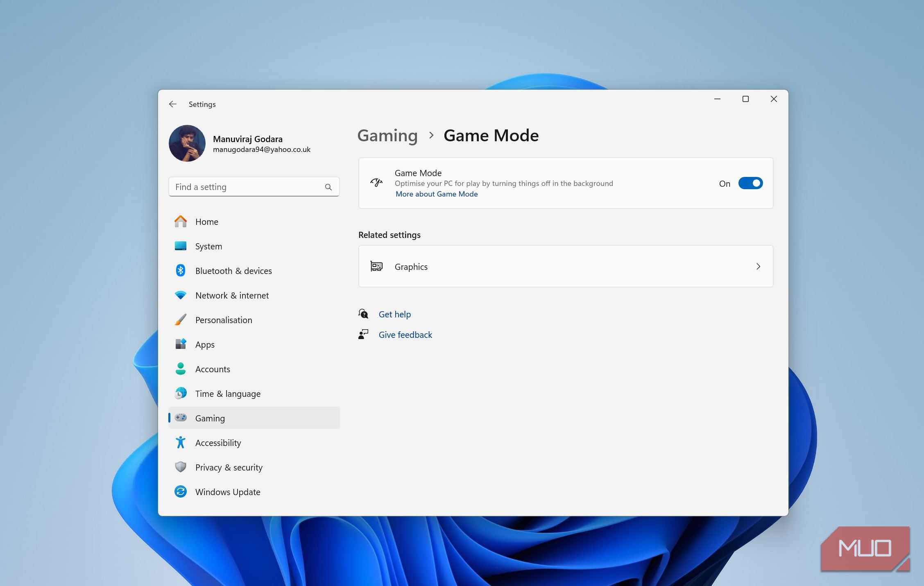Image resolution: width=924 pixels, height=586 pixels.
Task: Click the Bluetooth icon in sidebar
Action: pyautogui.click(x=180, y=271)
